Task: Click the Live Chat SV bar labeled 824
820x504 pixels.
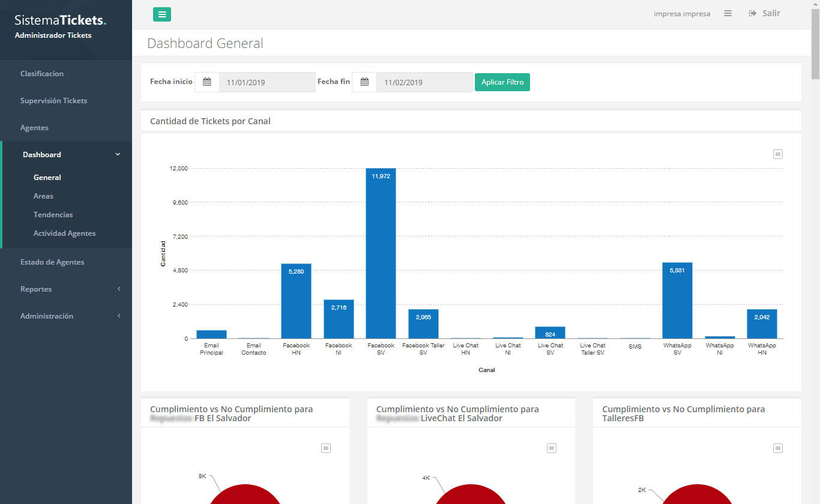Action: pos(550,333)
